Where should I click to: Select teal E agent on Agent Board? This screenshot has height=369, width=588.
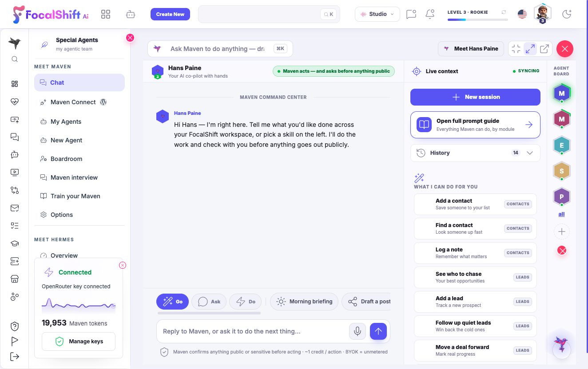pos(562,145)
